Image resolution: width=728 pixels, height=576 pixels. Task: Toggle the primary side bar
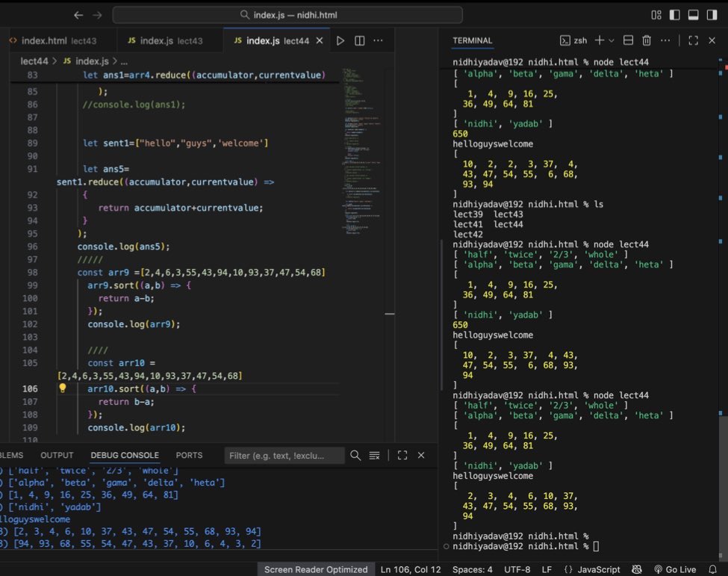674,15
